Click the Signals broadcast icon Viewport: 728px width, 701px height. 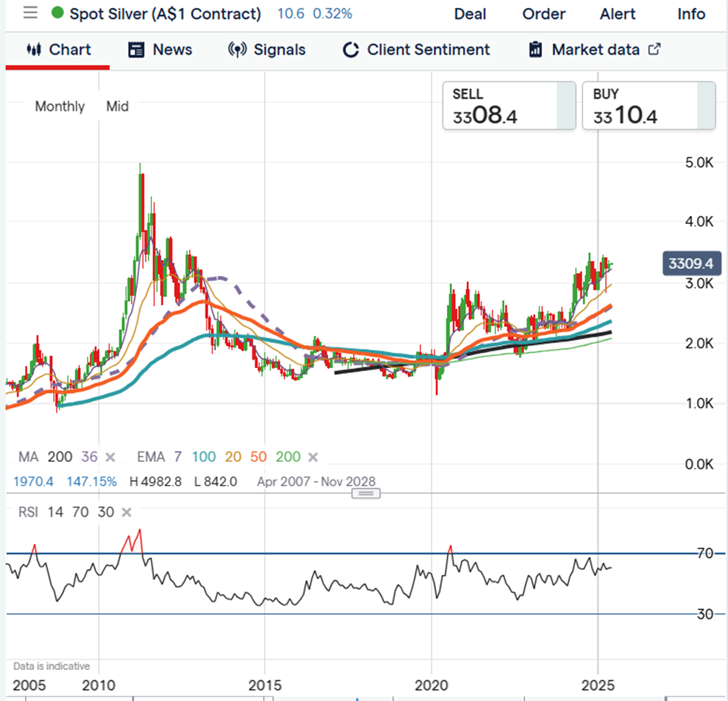coord(237,50)
